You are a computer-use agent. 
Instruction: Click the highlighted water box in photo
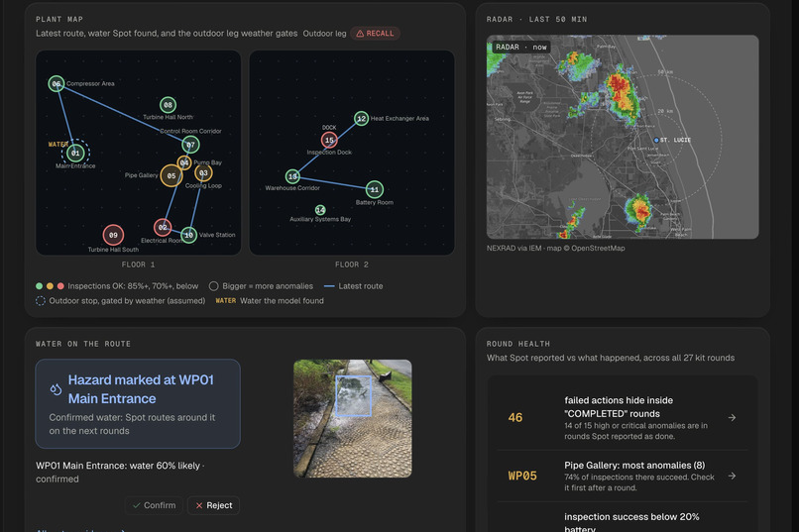(x=353, y=396)
